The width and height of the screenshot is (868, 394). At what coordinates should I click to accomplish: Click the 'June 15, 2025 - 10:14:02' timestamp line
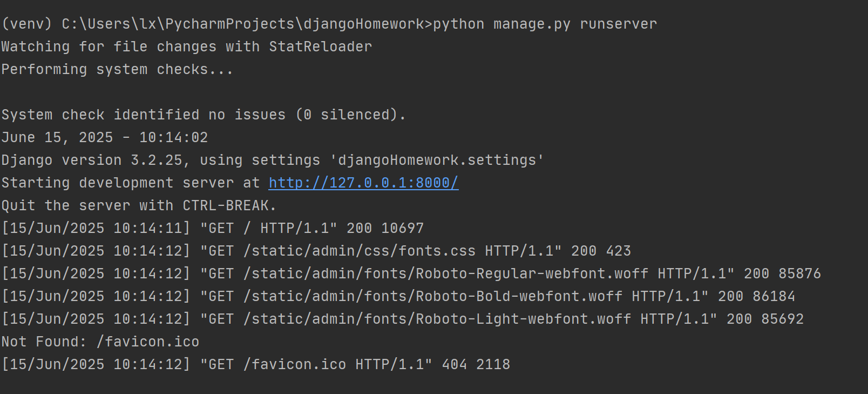point(105,137)
